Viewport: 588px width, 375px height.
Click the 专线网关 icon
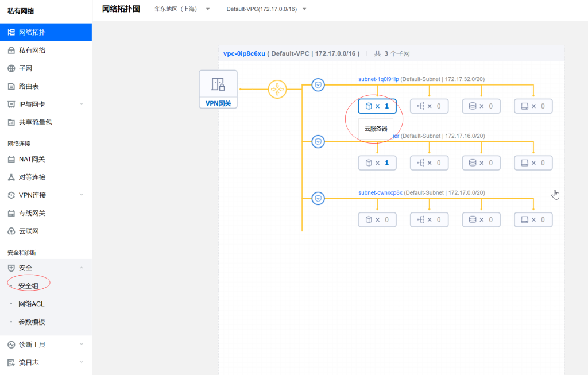tap(11, 213)
